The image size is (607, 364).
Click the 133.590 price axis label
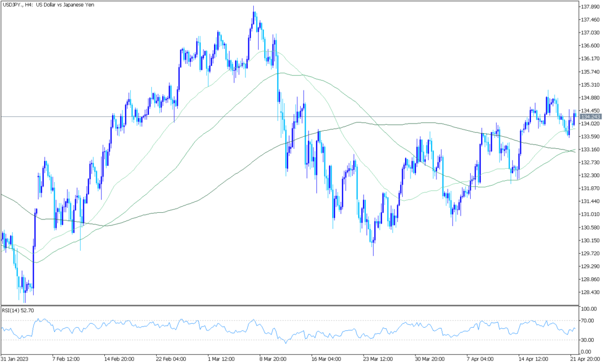[590, 136]
